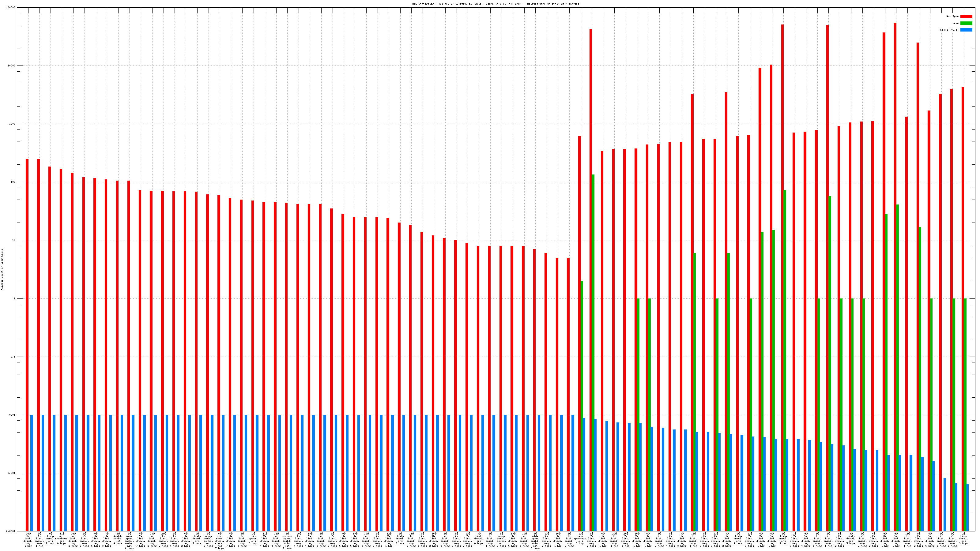Click the red Not Spam legend swatch
Screen dimensions: 980x551
tap(966, 16)
